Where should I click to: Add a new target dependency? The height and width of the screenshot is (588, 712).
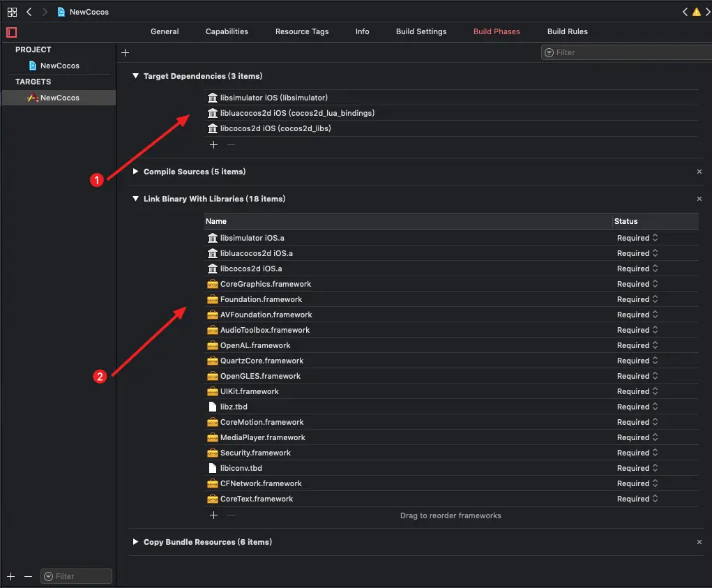(x=214, y=144)
